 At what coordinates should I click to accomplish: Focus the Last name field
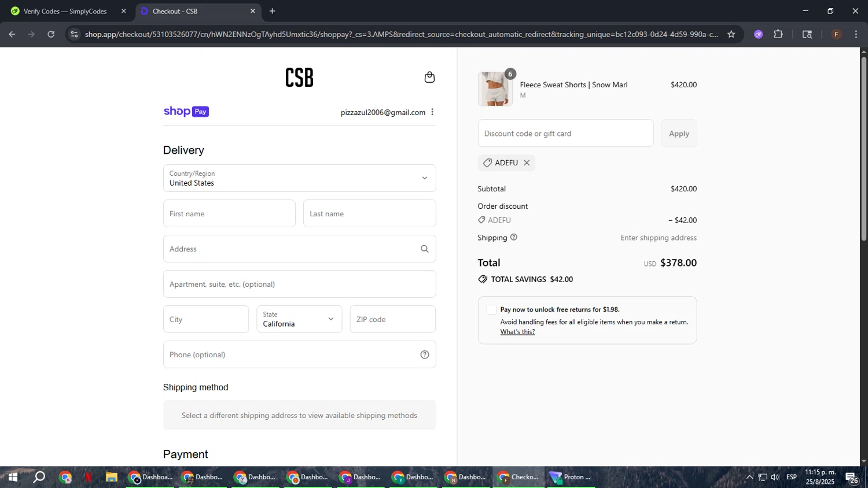369,213
